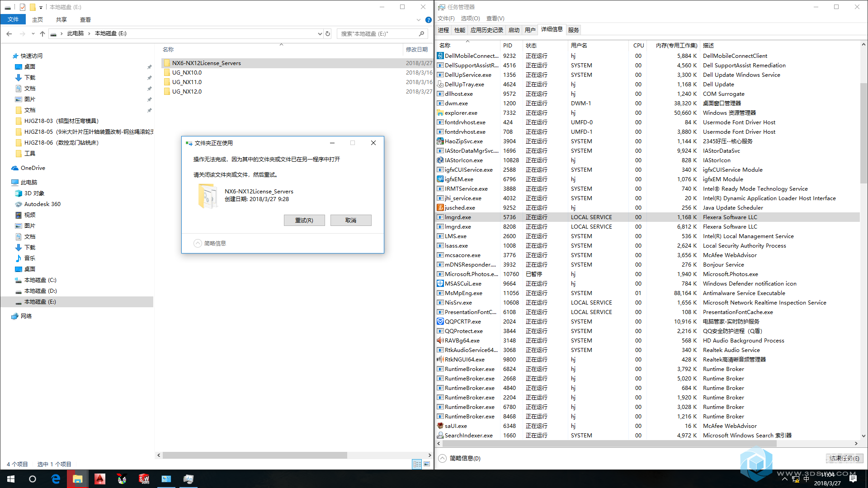Select the MSASCuiL.exe Defender icon row

tap(647, 284)
